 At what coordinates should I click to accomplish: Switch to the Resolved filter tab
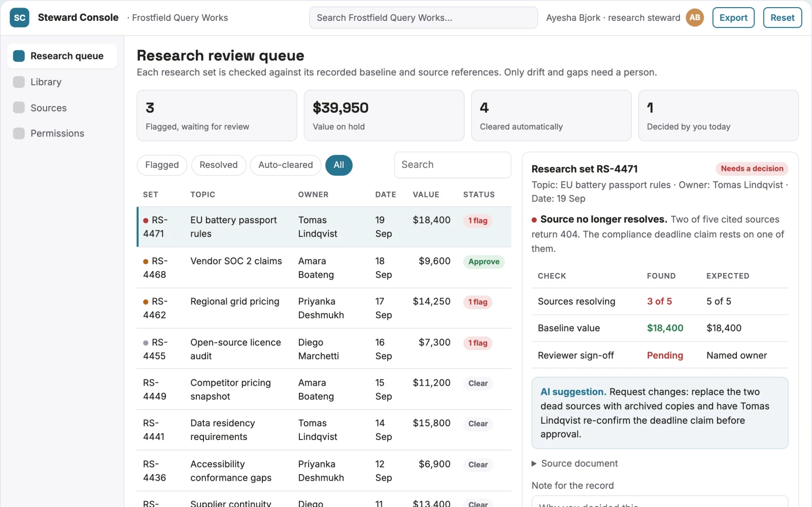click(x=218, y=165)
